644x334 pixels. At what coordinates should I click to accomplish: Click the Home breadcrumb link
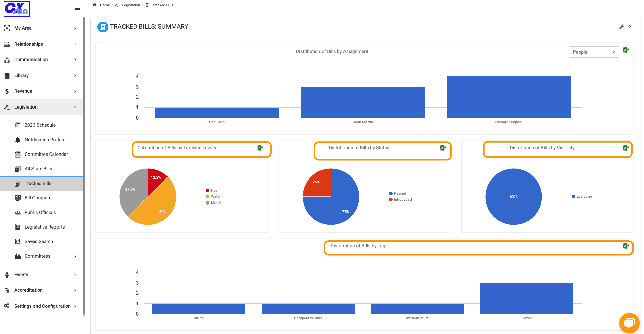(105, 5)
